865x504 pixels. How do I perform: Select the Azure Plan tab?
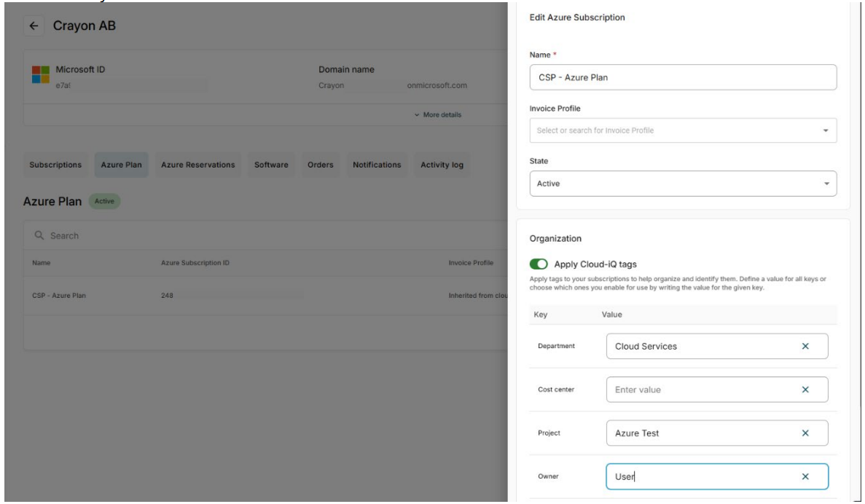(122, 165)
